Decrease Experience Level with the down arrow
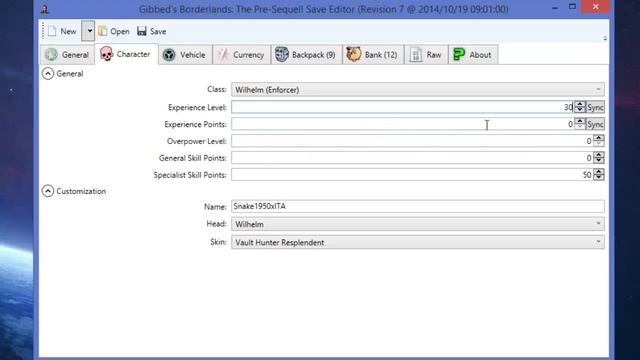640x360 pixels. pyautogui.click(x=580, y=110)
